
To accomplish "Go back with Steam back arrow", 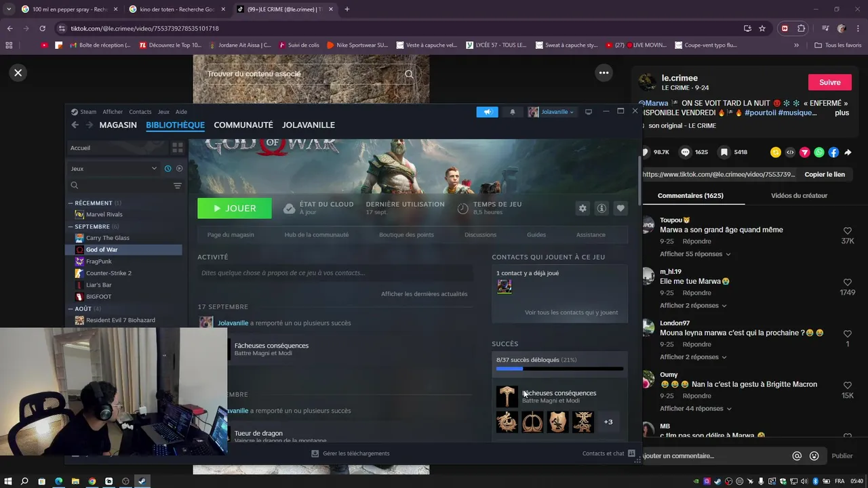I will point(75,125).
